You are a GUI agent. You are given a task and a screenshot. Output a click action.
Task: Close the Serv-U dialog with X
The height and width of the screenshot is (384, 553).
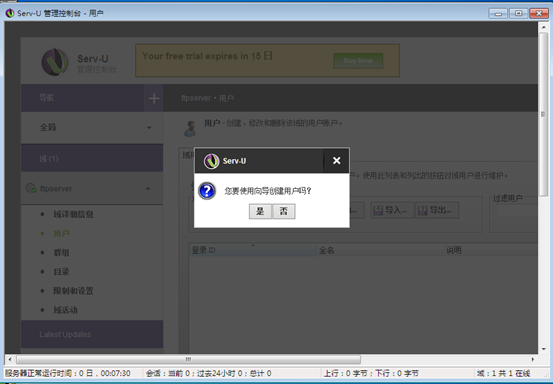coord(336,160)
